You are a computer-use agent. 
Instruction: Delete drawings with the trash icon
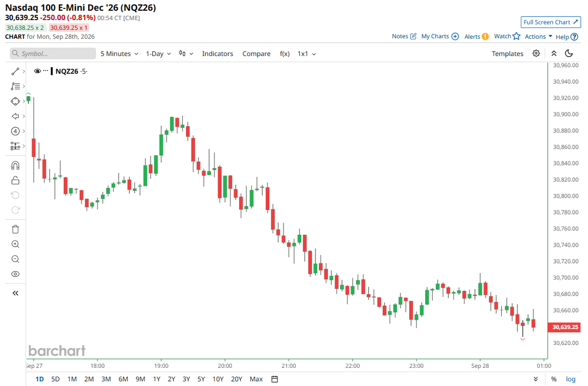pyautogui.click(x=15, y=229)
